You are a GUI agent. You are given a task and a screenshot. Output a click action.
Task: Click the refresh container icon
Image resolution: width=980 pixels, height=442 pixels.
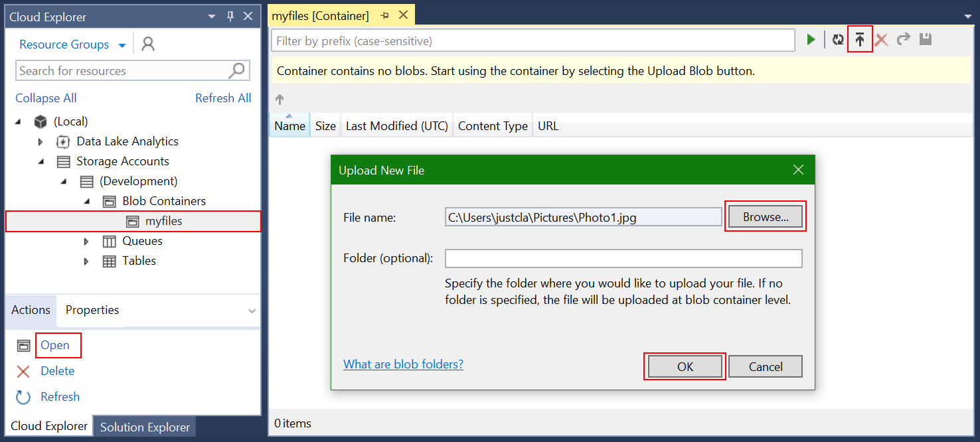click(x=838, y=40)
